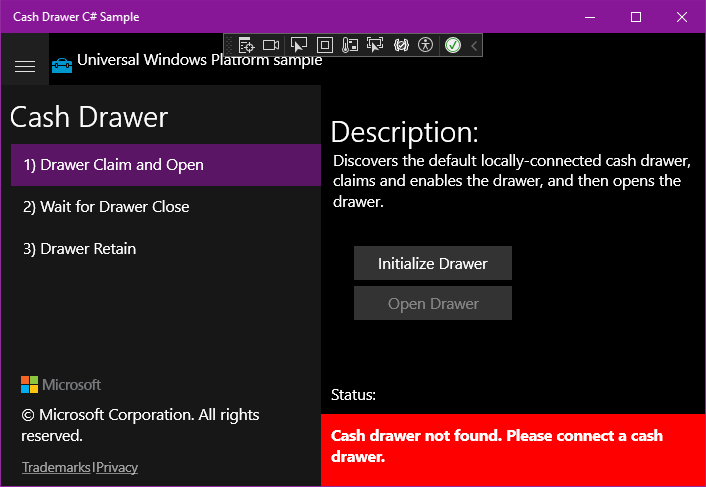The height and width of the screenshot is (487, 706).
Task: Toggle Hot Reload braces icon
Action: 401,45
